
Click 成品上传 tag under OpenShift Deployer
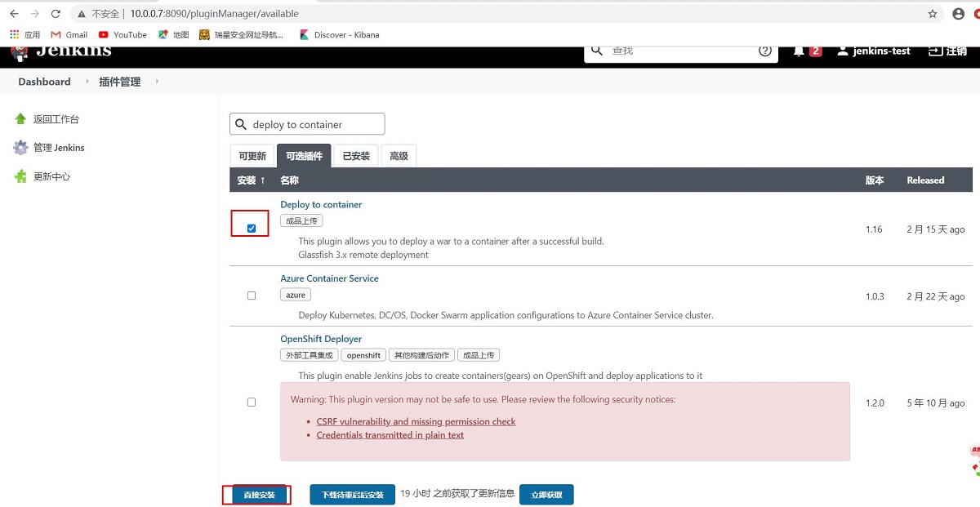(479, 355)
